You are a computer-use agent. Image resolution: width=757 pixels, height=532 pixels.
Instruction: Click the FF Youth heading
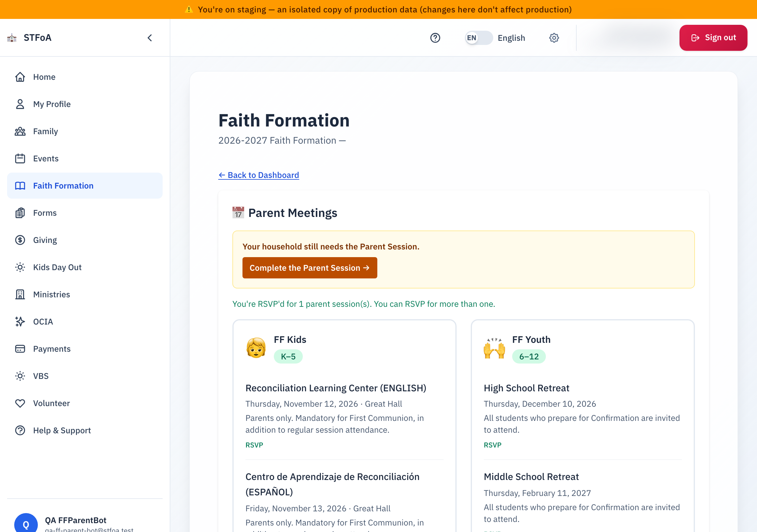(x=531, y=340)
